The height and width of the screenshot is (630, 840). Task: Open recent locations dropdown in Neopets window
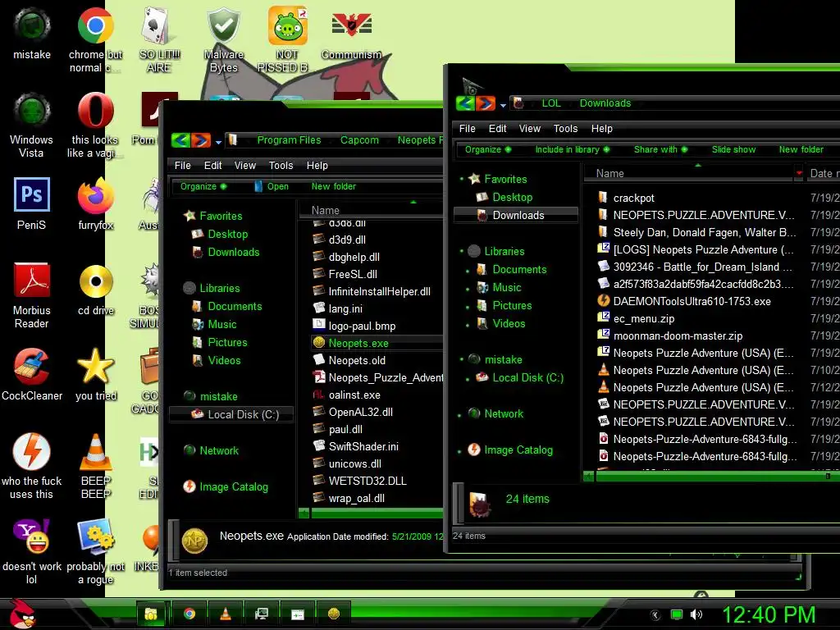pyautogui.click(x=218, y=143)
